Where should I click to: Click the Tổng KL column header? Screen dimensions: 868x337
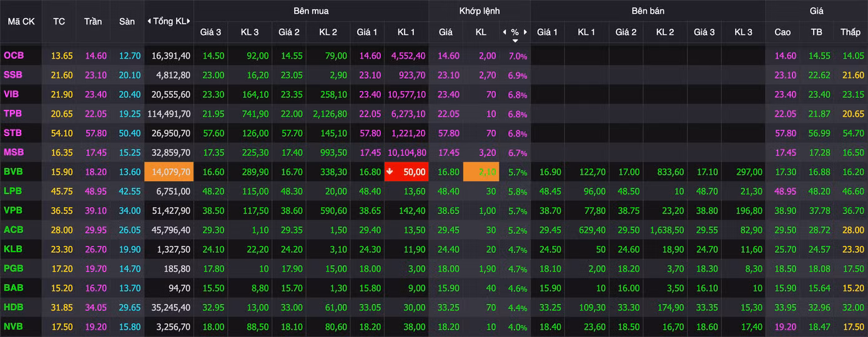tap(169, 21)
